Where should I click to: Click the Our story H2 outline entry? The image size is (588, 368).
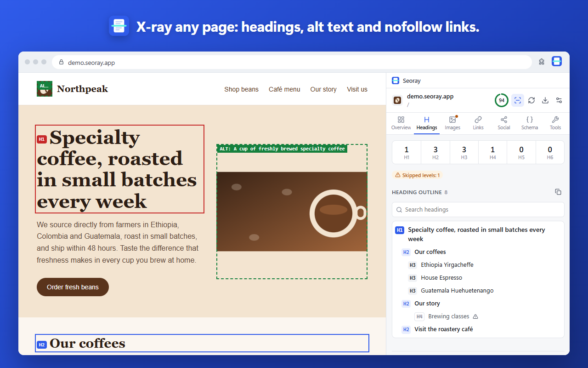click(478, 304)
